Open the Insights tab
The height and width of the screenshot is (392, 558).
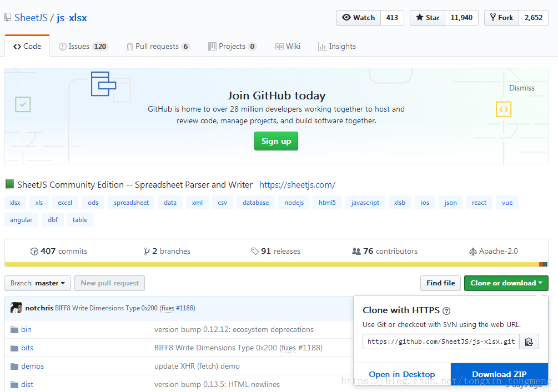tap(337, 47)
